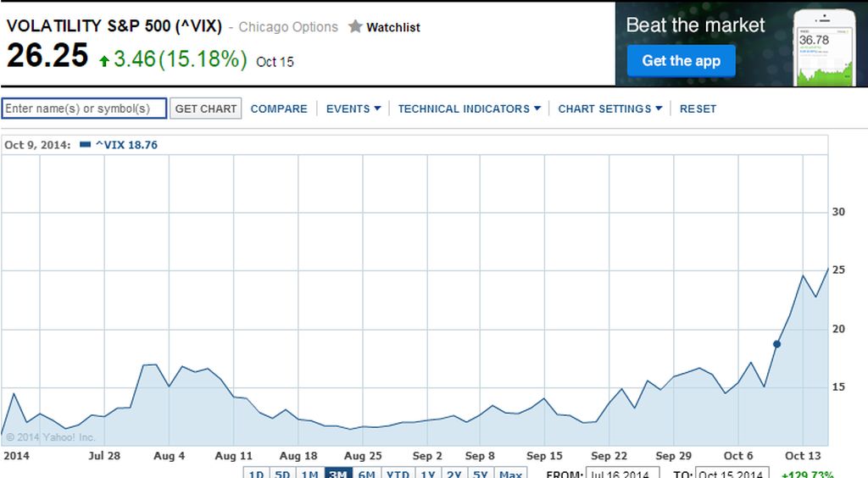Image resolution: width=868 pixels, height=478 pixels.
Task: Open the COMPARE option
Action: [278, 109]
